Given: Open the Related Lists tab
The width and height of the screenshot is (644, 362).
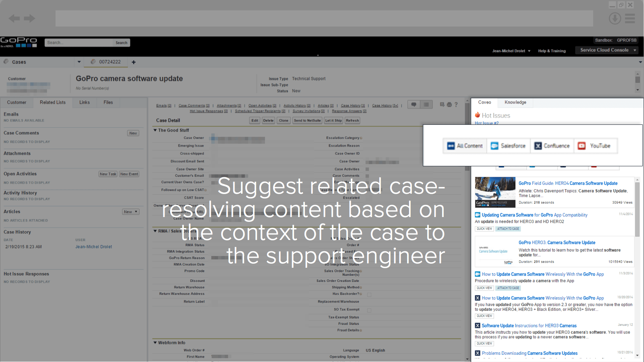Looking at the screenshot, I should 53,102.
